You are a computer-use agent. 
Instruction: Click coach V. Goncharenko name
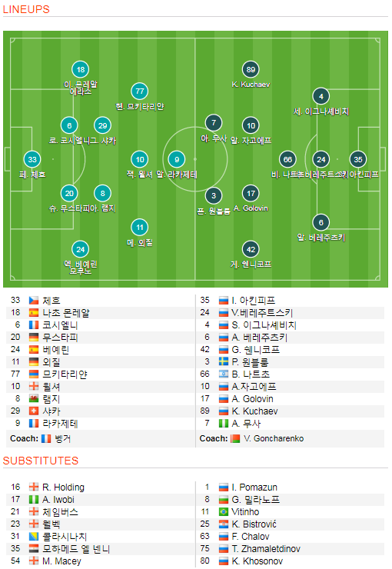274,438
